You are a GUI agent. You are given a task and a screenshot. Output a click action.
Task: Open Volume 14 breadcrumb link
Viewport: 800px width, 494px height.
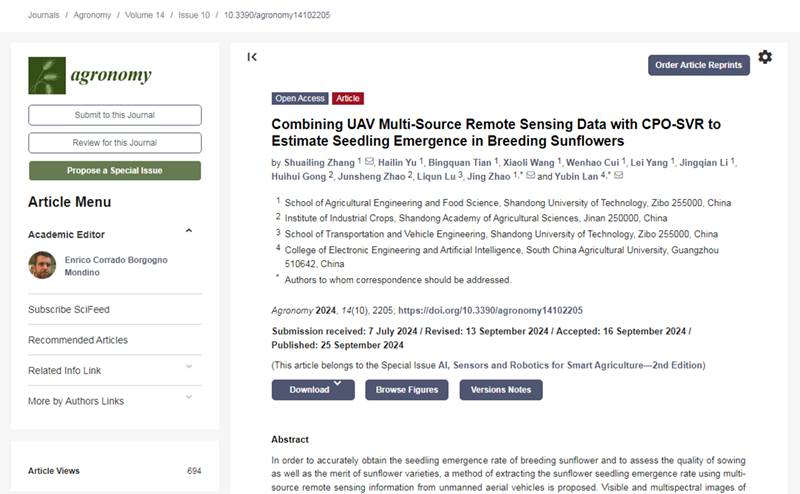click(x=145, y=15)
